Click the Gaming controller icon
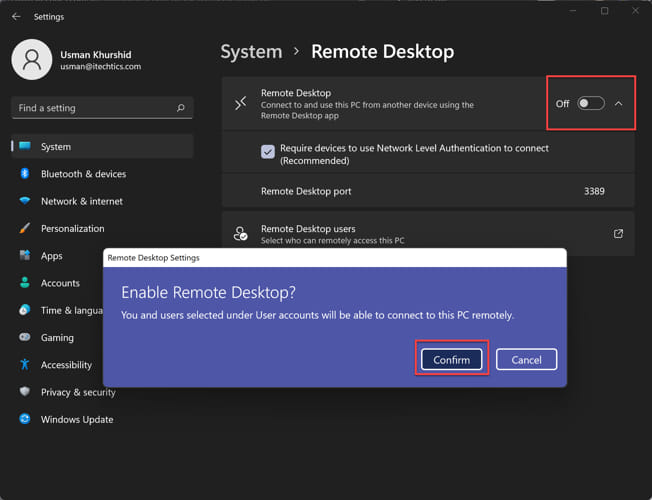Screen dimensions: 652x500 tap(25, 337)
